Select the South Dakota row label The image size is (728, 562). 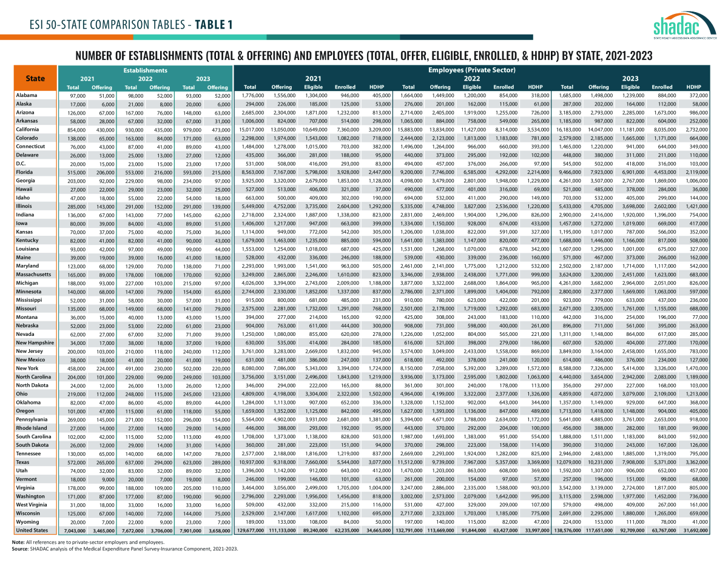click(x=32, y=445)
